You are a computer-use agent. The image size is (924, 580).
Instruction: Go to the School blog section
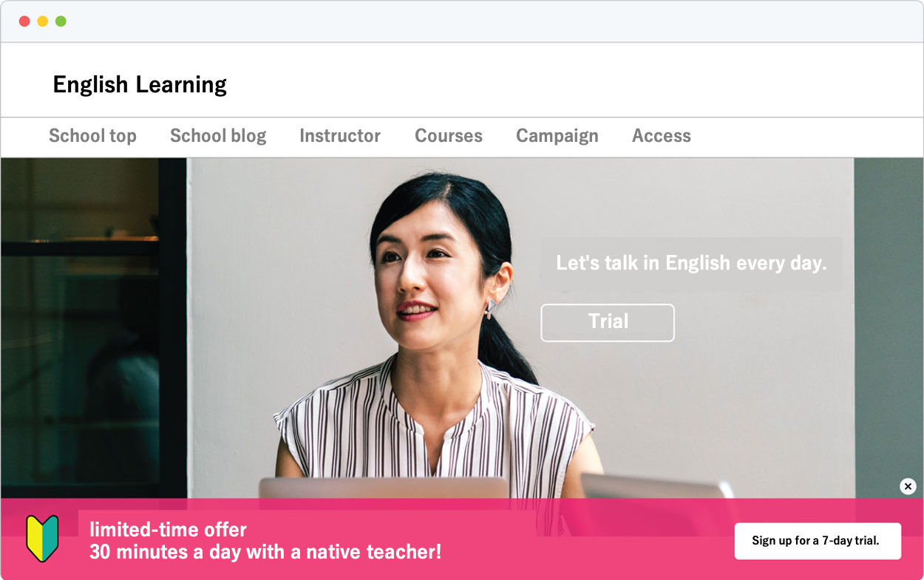[x=218, y=136]
